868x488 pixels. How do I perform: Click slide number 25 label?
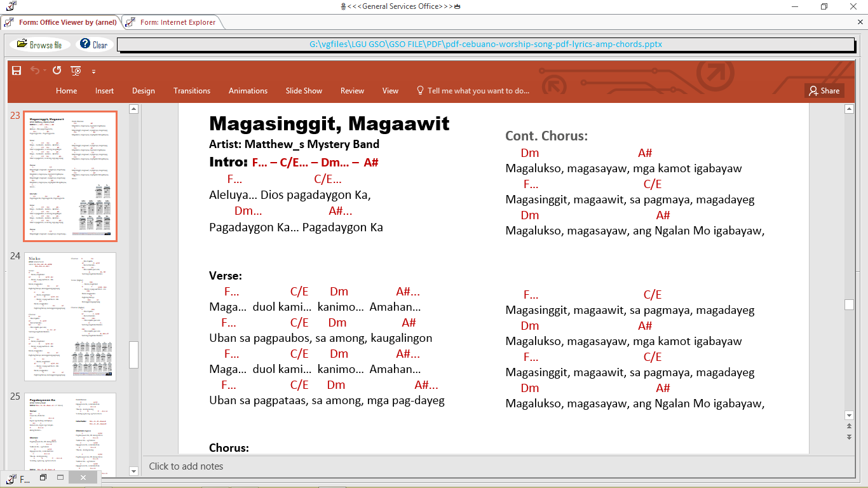tap(15, 396)
